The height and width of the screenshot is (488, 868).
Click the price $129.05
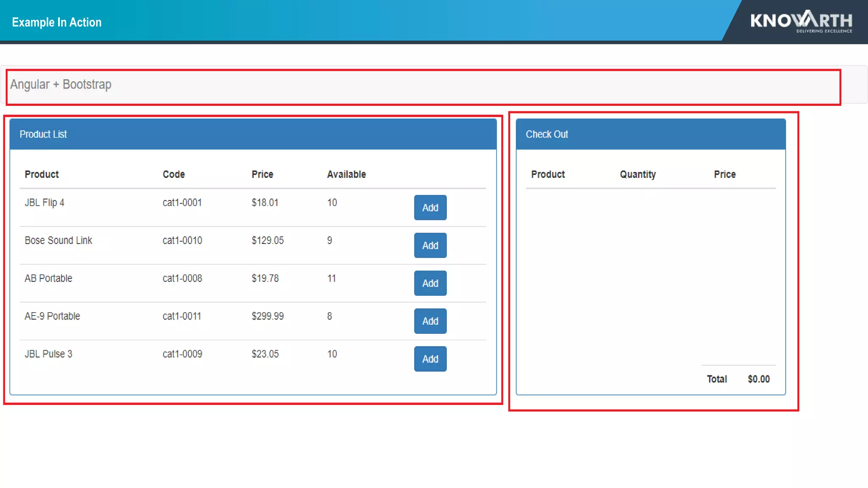pyautogui.click(x=267, y=240)
